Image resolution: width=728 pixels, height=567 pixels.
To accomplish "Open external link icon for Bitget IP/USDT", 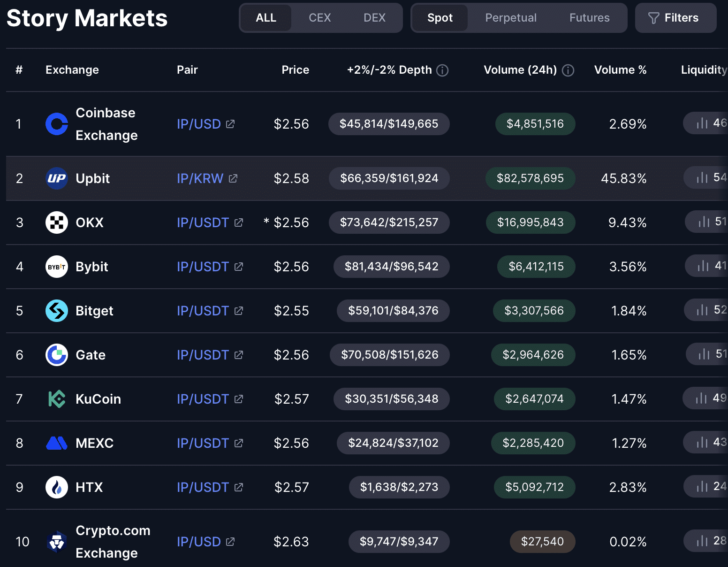I will [239, 311].
